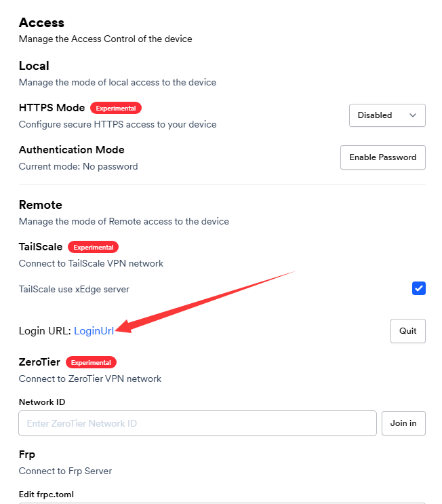Viewport: 442px width, 504px height.
Task: Click Experimental badge beside HTTPS Mode
Action: [x=116, y=108]
